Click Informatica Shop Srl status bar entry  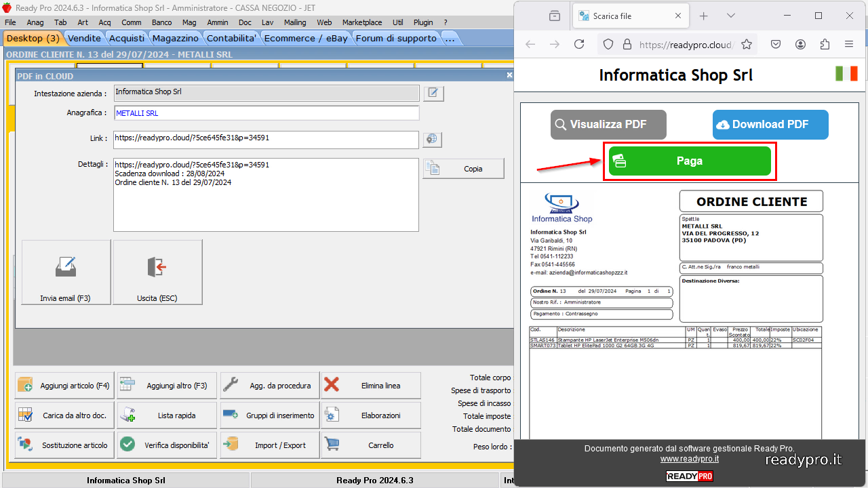point(125,481)
